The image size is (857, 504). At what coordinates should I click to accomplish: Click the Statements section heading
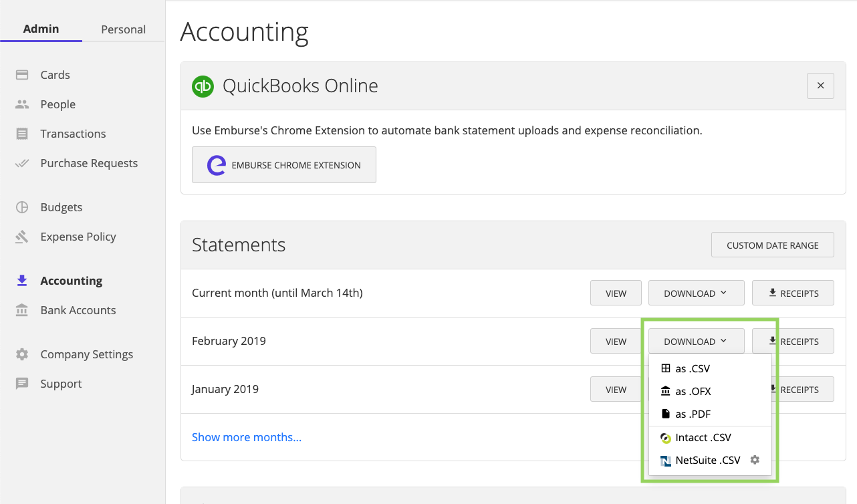tap(239, 245)
